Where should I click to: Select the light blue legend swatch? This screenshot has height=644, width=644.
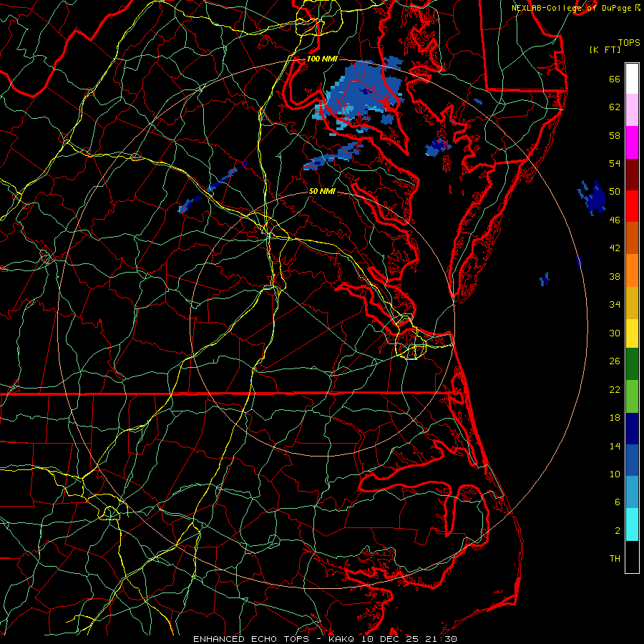point(632,492)
